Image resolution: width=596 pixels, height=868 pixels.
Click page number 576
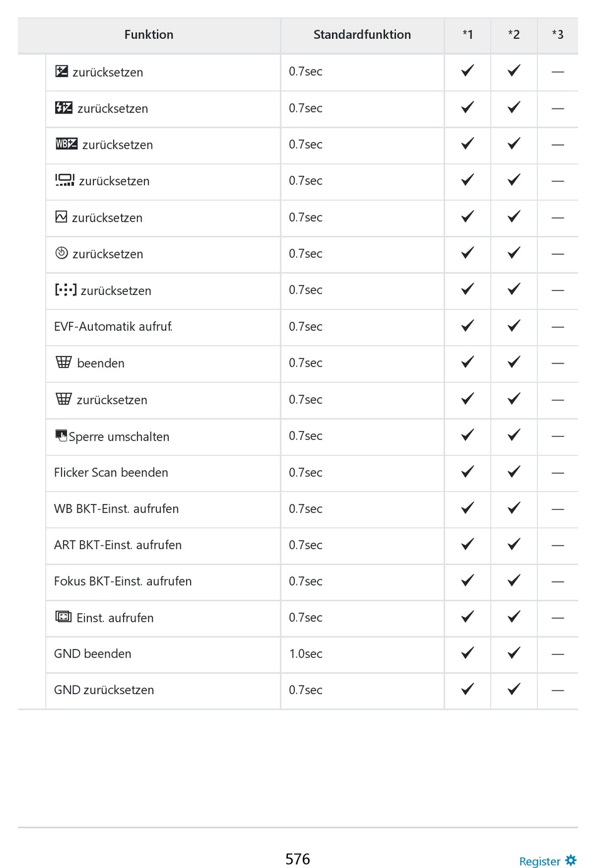tap(297, 859)
